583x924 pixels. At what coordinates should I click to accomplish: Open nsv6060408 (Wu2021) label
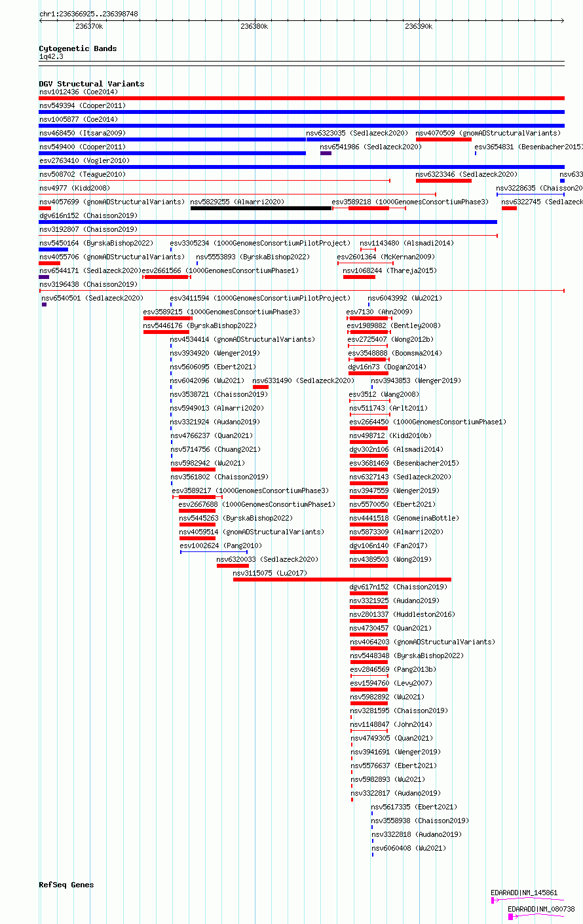[x=409, y=848]
